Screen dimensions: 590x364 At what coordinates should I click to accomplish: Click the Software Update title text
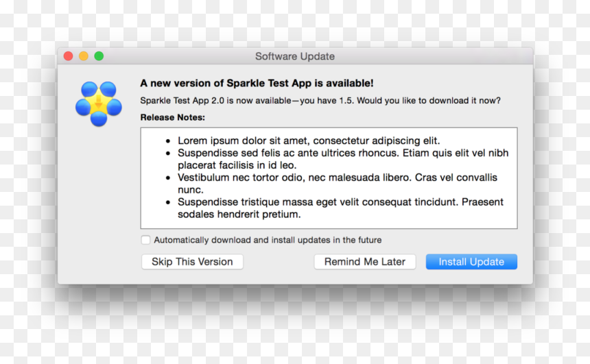pyautogui.click(x=295, y=56)
